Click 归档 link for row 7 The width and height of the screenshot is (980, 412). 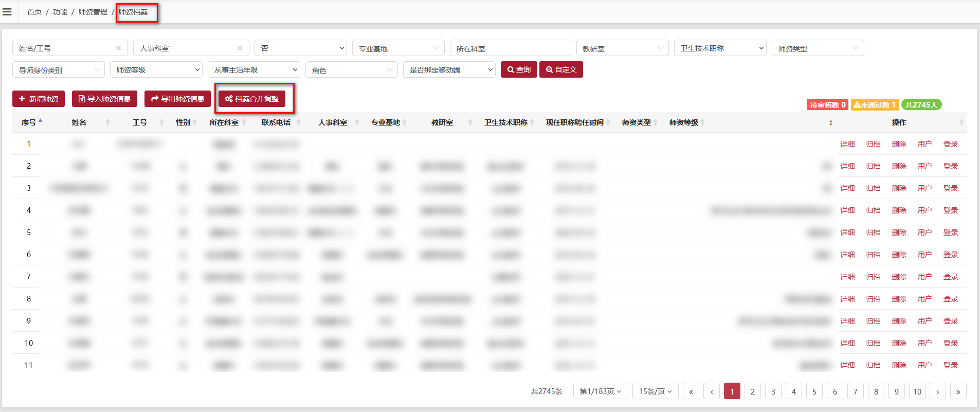[873, 277]
